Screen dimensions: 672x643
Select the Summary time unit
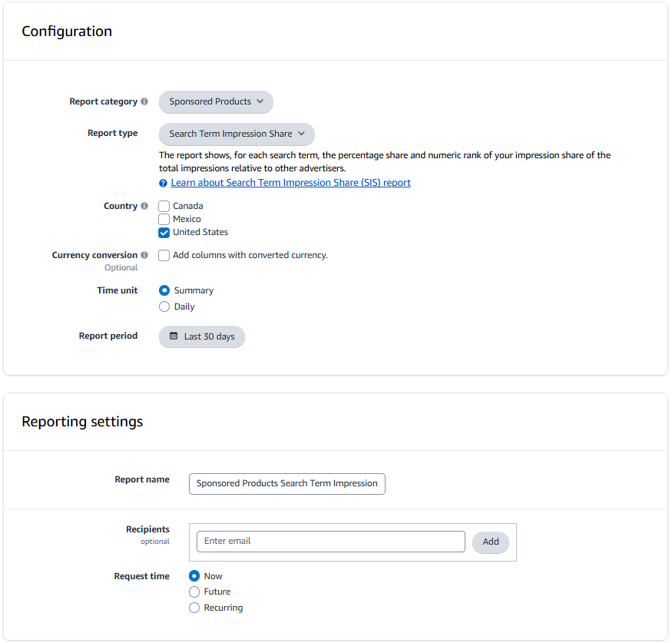click(164, 290)
